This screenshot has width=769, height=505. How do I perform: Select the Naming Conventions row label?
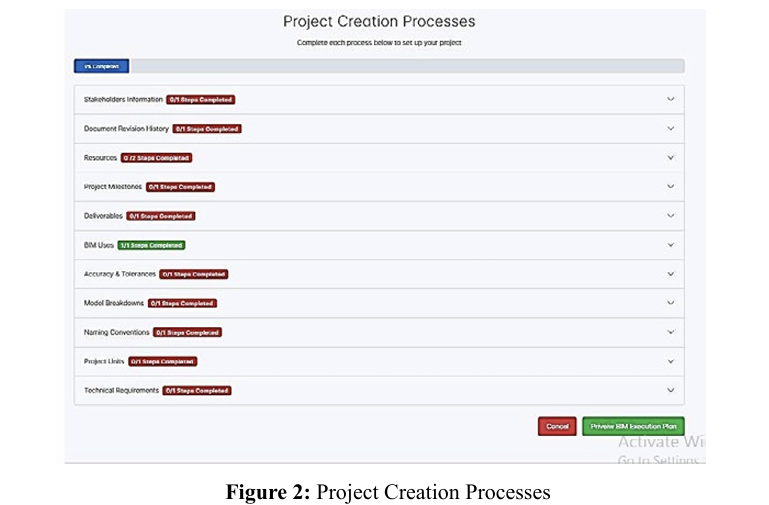(x=117, y=332)
